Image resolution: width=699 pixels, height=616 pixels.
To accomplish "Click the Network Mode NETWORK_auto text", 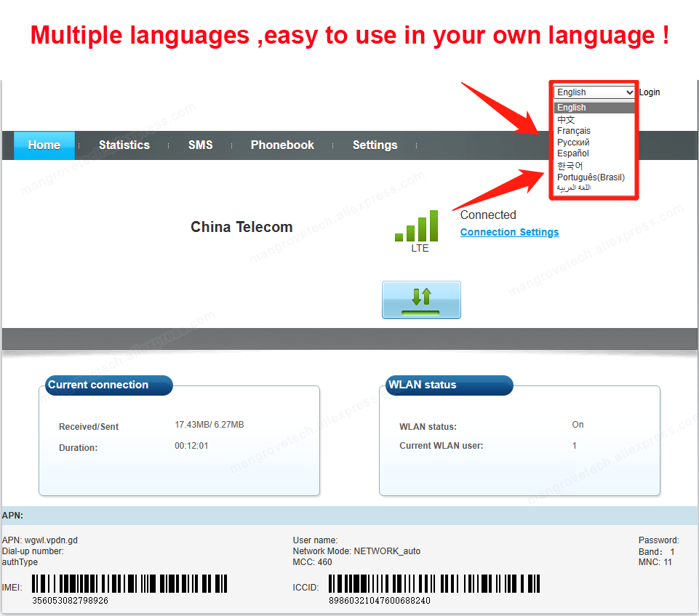I will pos(356,551).
